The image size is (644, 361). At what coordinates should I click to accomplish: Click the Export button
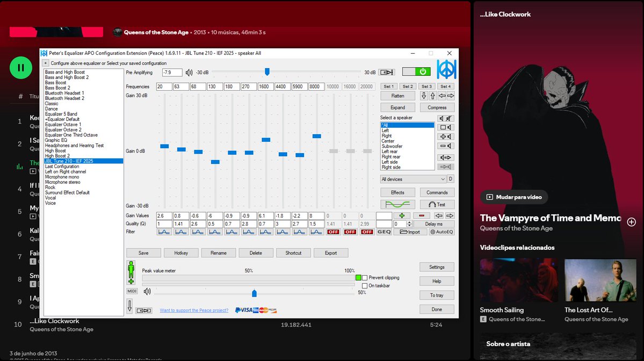click(331, 253)
